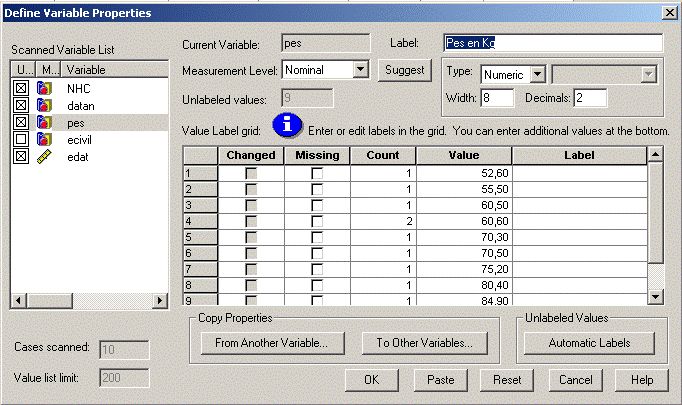Viewport: 682px width, 405px height.
Task: Tick the Missing box for value 60,60
Action: pyautogui.click(x=317, y=221)
